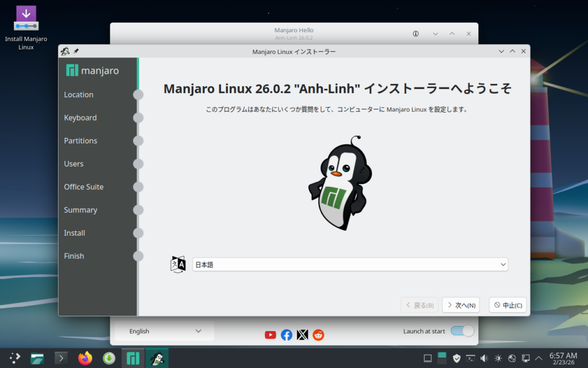Adjust the screen brightness tray control
Image resolution: width=588 pixels, height=368 pixels.
[x=498, y=358]
